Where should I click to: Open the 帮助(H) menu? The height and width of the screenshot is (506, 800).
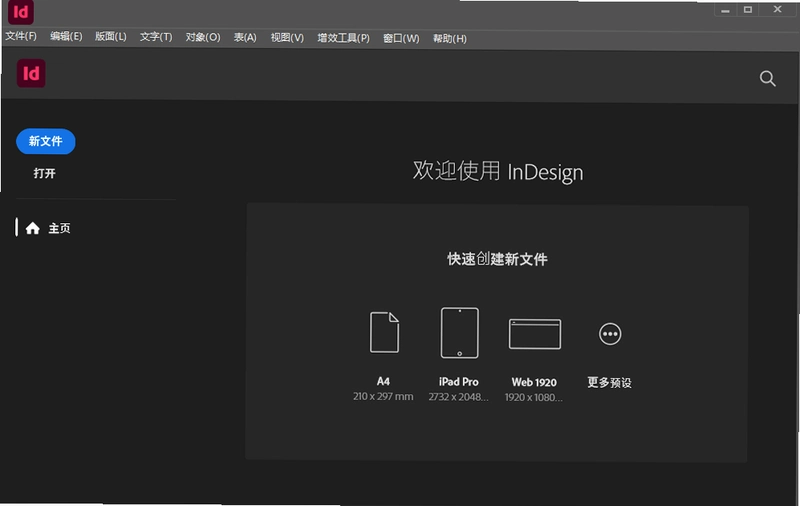(x=449, y=39)
